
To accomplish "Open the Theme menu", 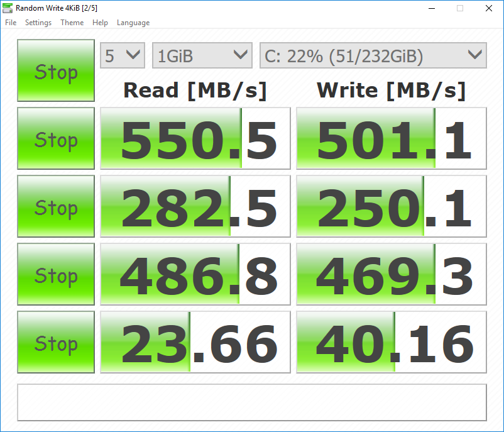I will pyautogui.click(x=72, y=23).
